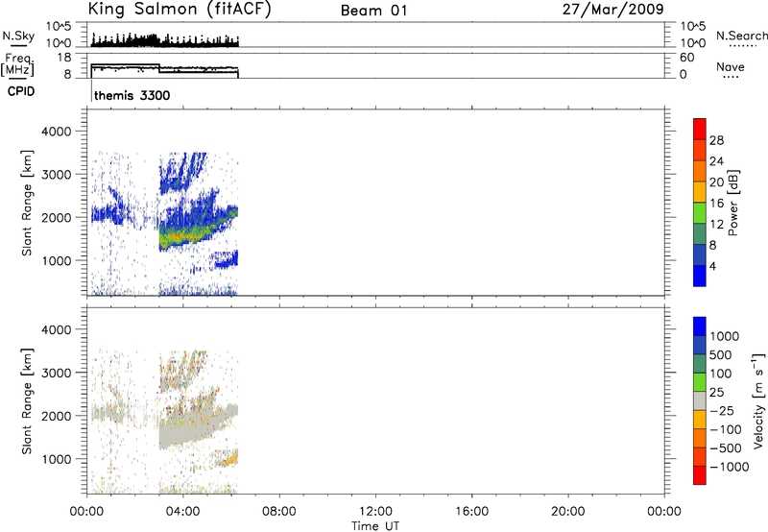Pick the red bottom velocity colorbar segment
Screen dimensions: 768x532
tap(700, 475)
